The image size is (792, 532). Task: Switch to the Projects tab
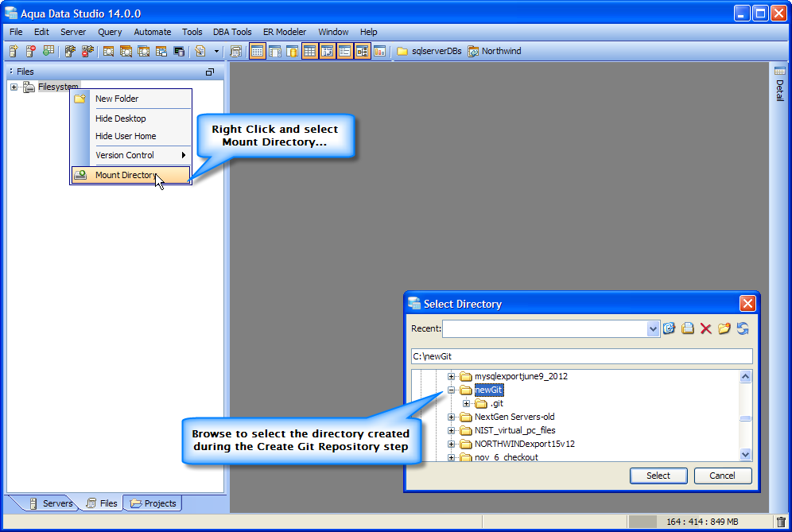click(153, 503)
